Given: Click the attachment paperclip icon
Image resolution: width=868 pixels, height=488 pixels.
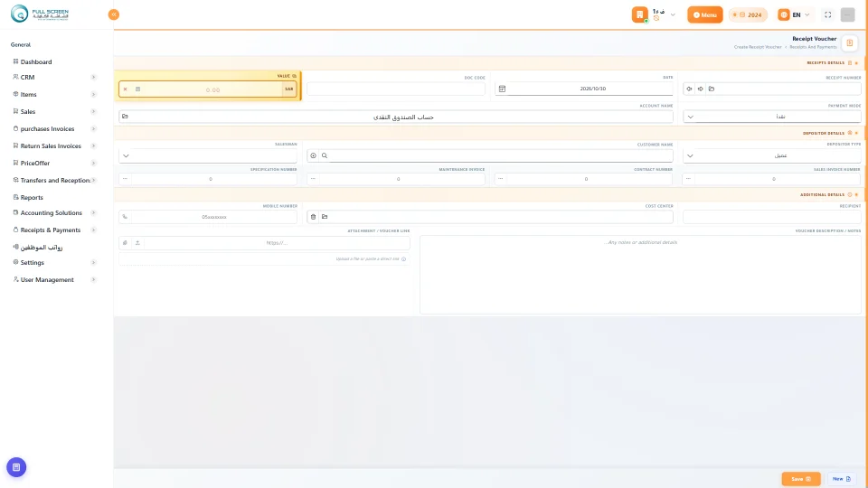Looking at the screenshot, I should 125,243.
